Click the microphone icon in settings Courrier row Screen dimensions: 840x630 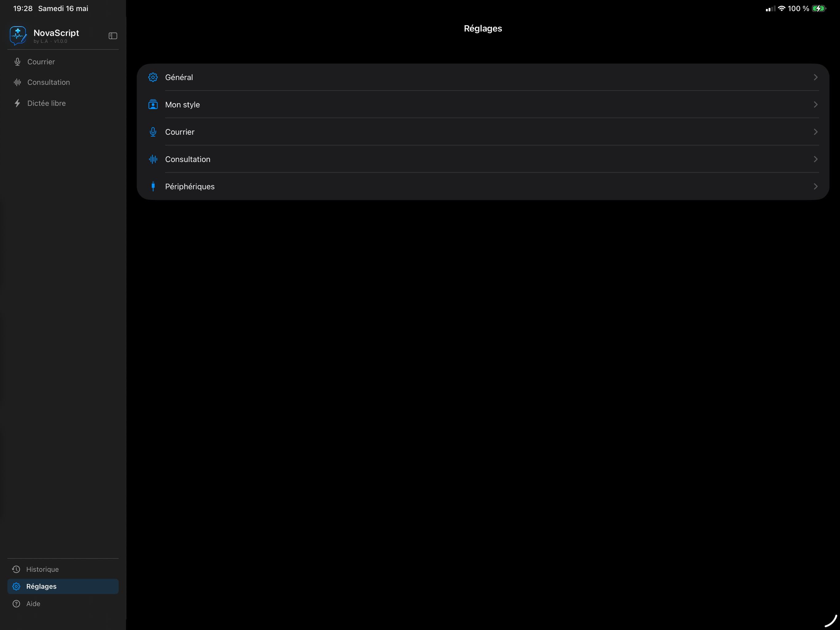pyautogui.click(x=153, y=132)
